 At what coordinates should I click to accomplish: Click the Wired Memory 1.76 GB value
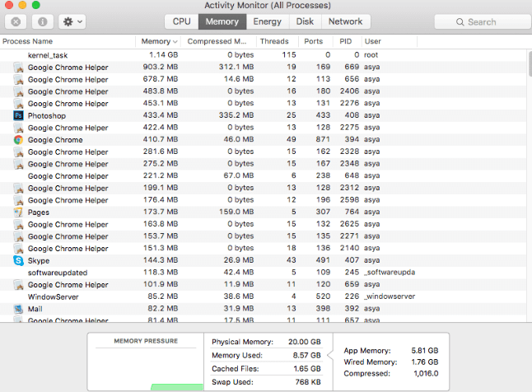425,362
